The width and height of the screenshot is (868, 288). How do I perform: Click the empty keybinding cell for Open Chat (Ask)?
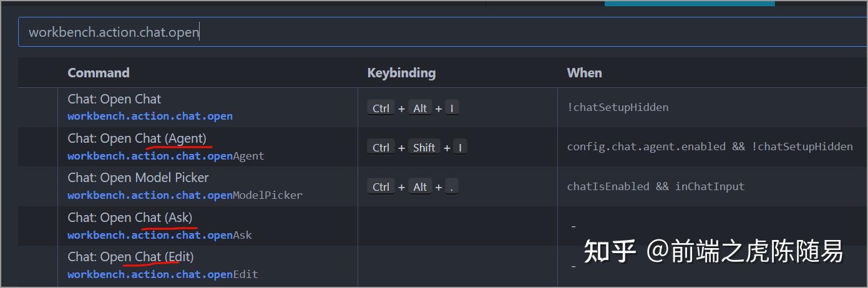click(457, 226)
